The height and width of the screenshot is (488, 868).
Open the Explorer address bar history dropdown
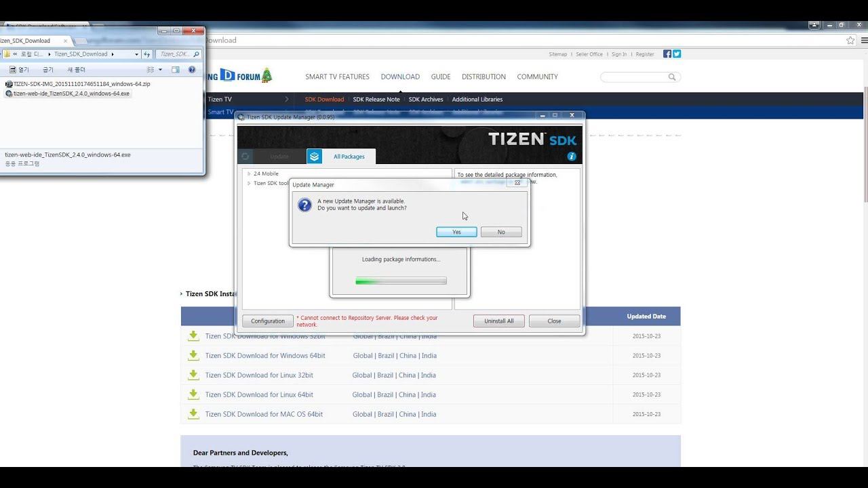coord(136,54)
